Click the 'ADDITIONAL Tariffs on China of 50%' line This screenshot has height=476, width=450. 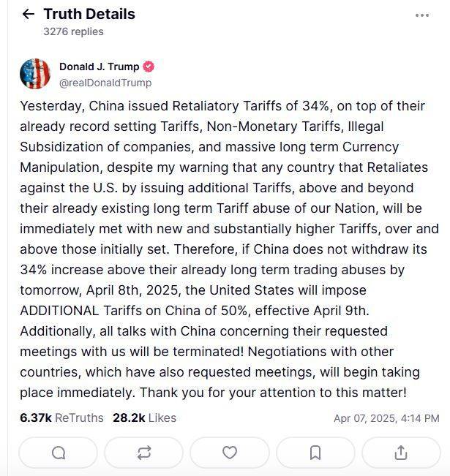coord(195,311)
